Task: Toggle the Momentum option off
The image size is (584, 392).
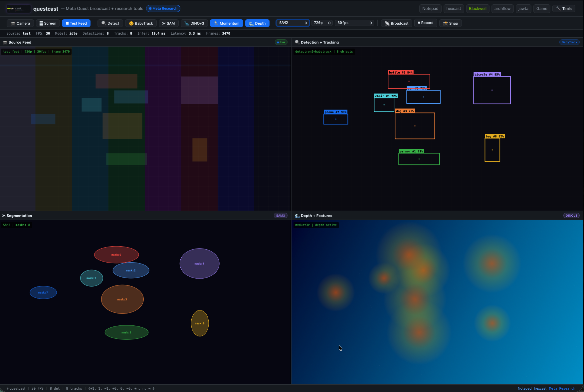Action: tap(226, 23)
